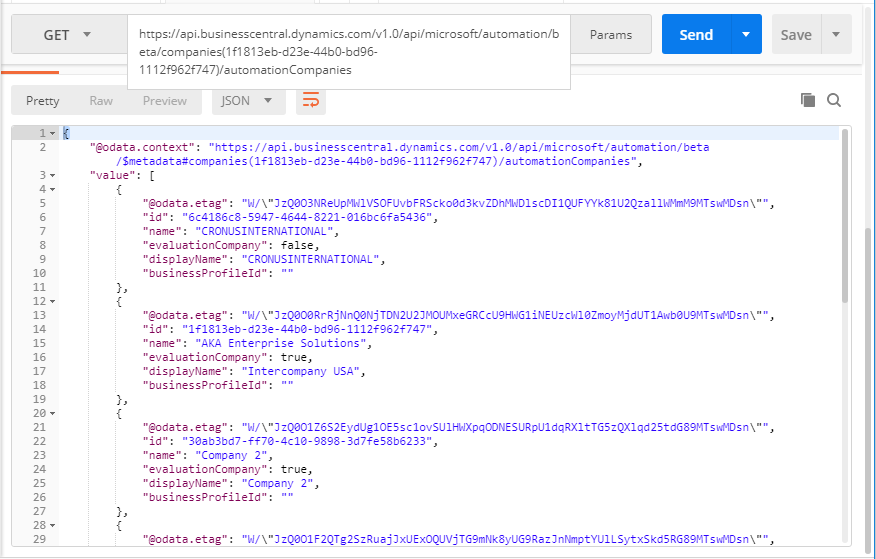The width and height of the screenshot is (876, 559).
Task: Toggle line wrap icon in response toolbar
Action: pos(311,101)
